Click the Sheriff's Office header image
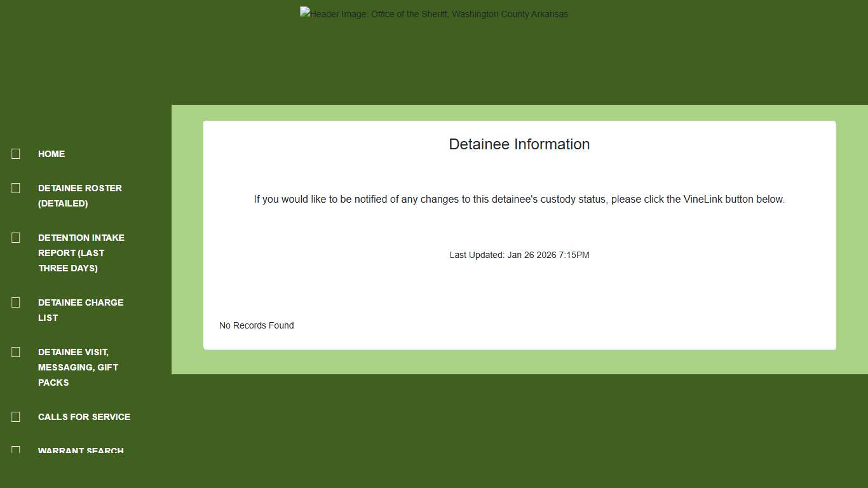Screen dimensions: 868x488 coord(434,13)
